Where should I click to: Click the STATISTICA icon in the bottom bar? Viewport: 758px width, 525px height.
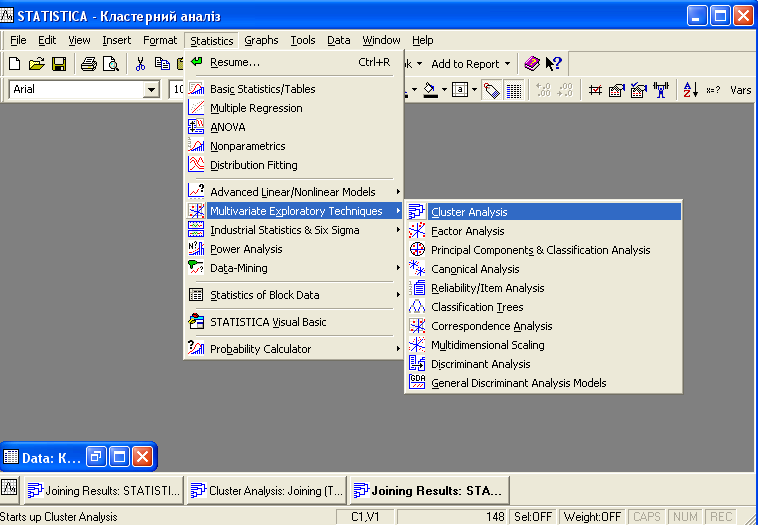pyautogui.click(x=9, y=487)
